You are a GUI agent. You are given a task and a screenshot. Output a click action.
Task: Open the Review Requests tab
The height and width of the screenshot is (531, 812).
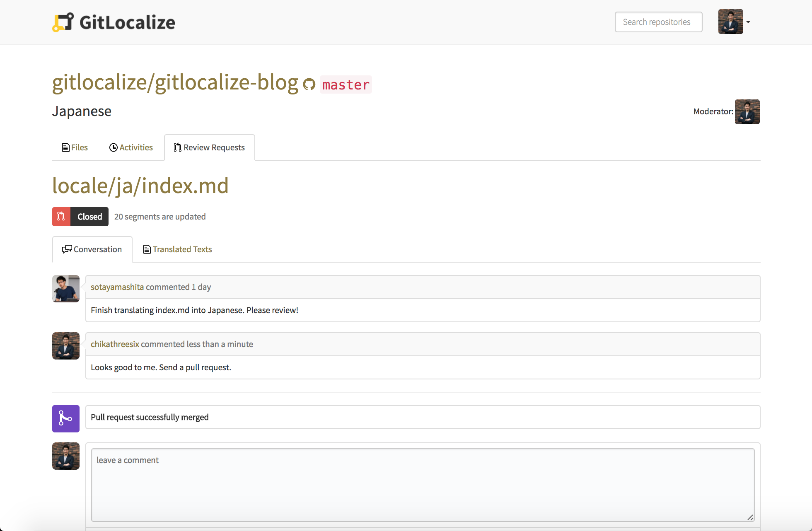pyautogui.click(x=209, y=147)
